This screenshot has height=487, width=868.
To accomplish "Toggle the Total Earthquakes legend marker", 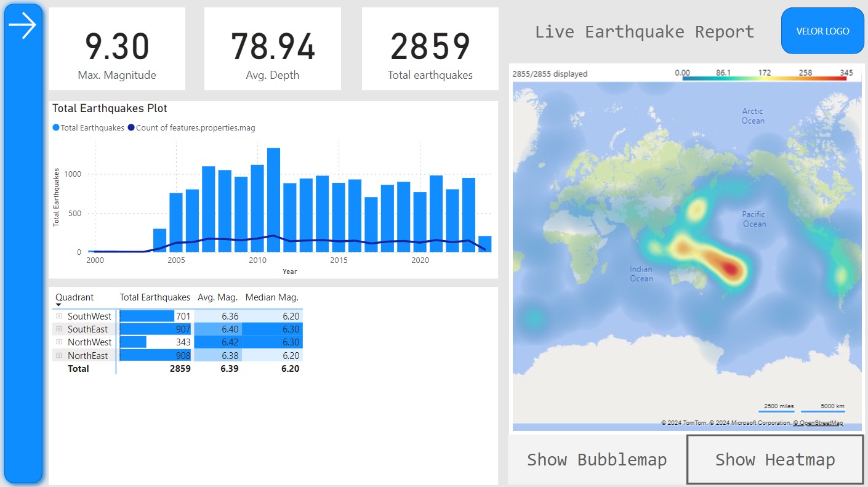I will 56,128.
